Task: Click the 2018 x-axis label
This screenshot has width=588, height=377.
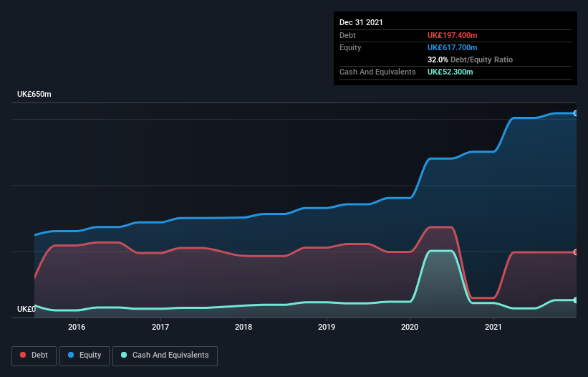Action: [244, 327]
